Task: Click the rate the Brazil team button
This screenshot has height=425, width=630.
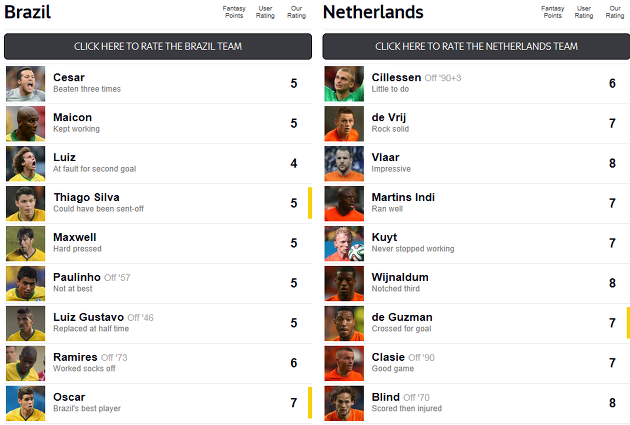Action: pos(158,47)
